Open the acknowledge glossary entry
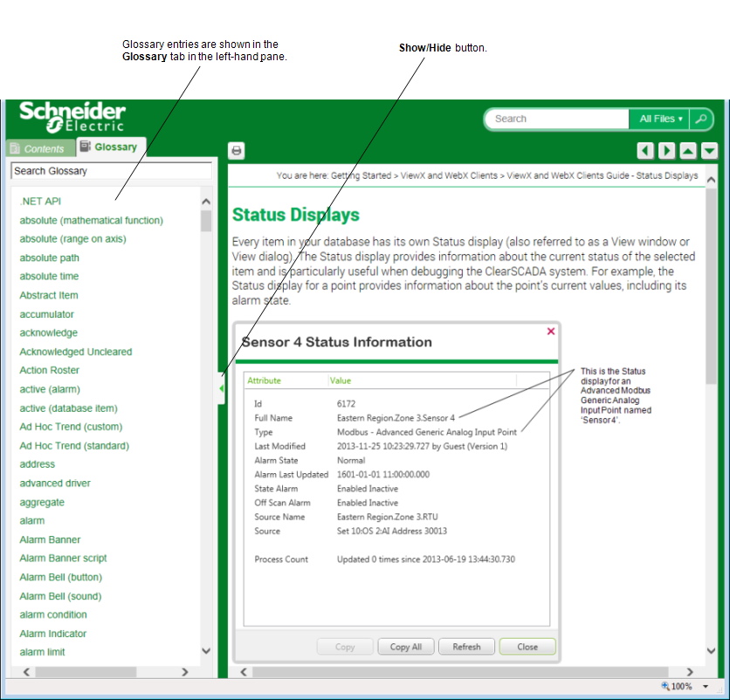The width and height of the screenshot is (730, 700). click(x=48, y=333)
